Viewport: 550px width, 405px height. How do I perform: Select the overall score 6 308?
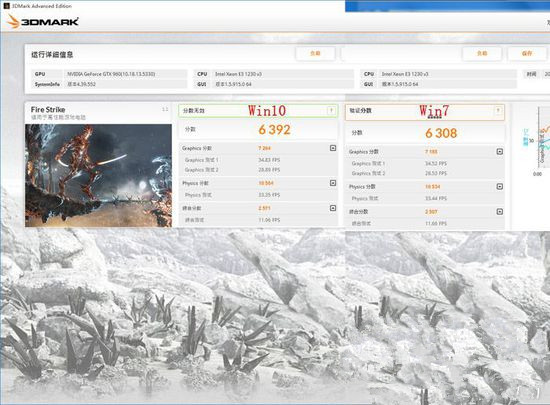click(441, 133)
